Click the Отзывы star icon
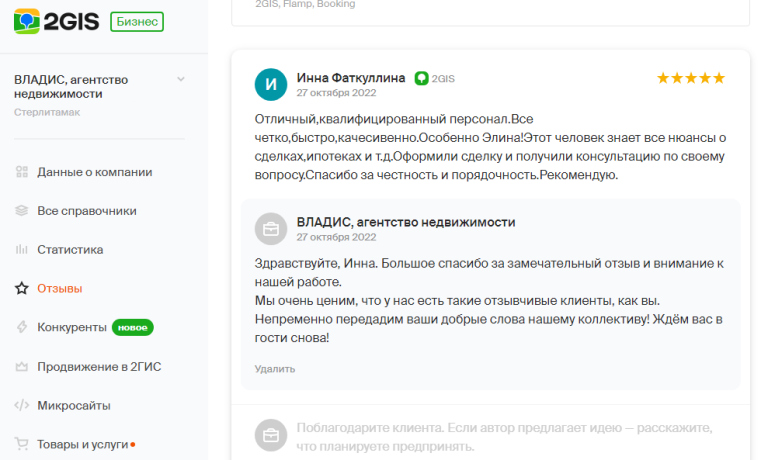 22,288
